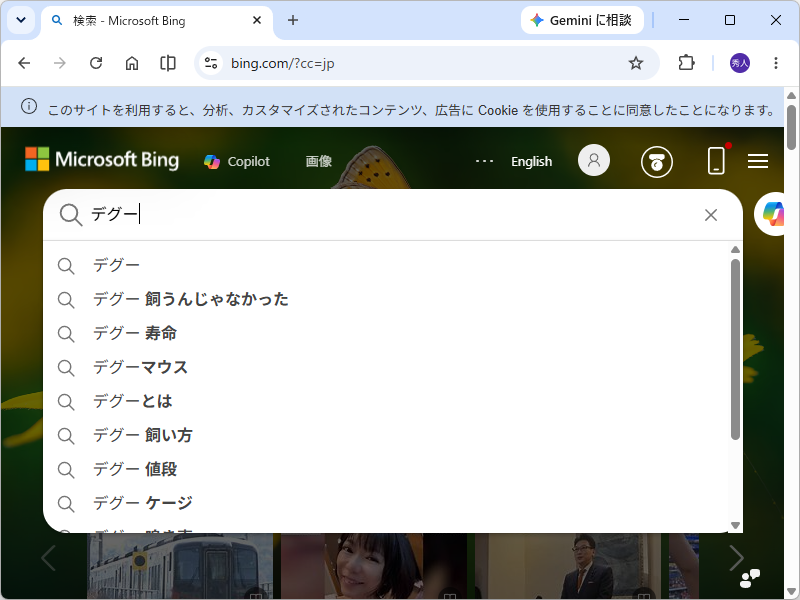Image resolution: width=800 pixels, height=600 pixels.
Task: Click the search magnifier in the box
Action: 71,215
